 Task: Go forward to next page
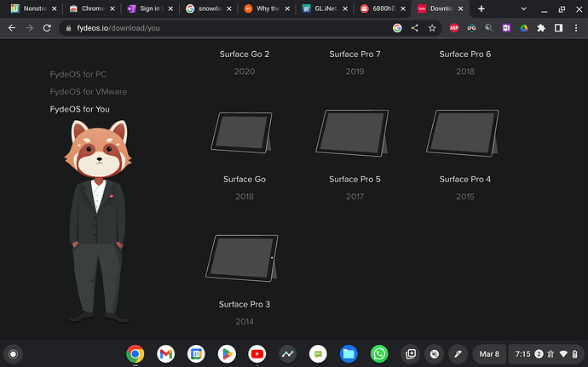coord(29,28)
